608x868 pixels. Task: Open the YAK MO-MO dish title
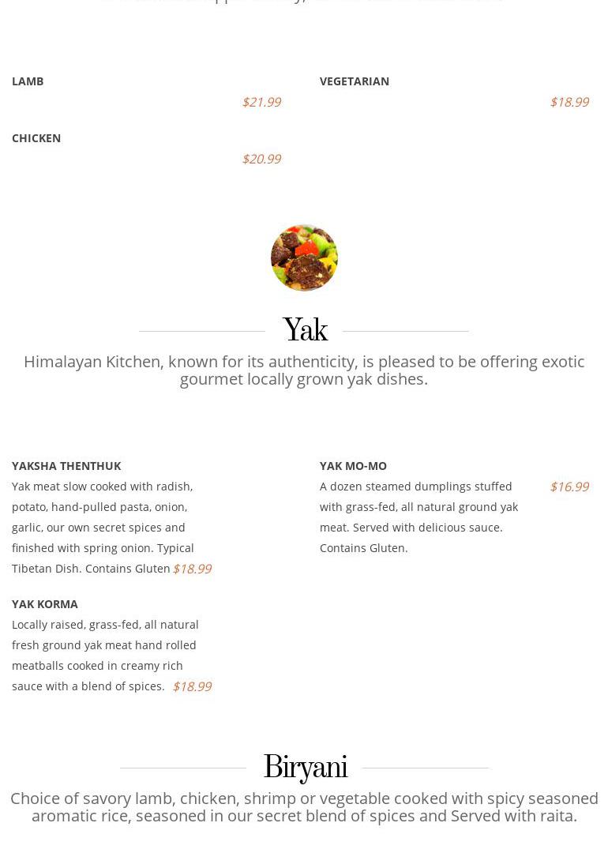coord(353,465)
